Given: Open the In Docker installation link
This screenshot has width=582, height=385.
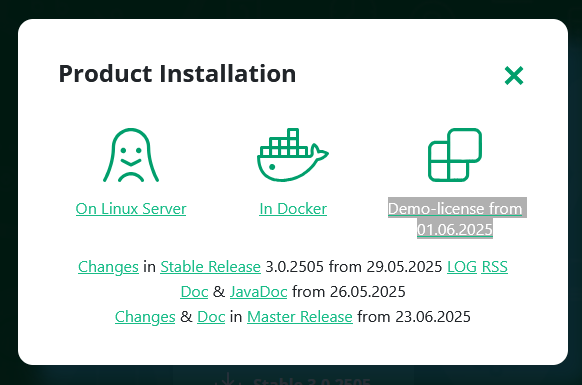Looking at the screenshot, I should click(x=293, y=209).
